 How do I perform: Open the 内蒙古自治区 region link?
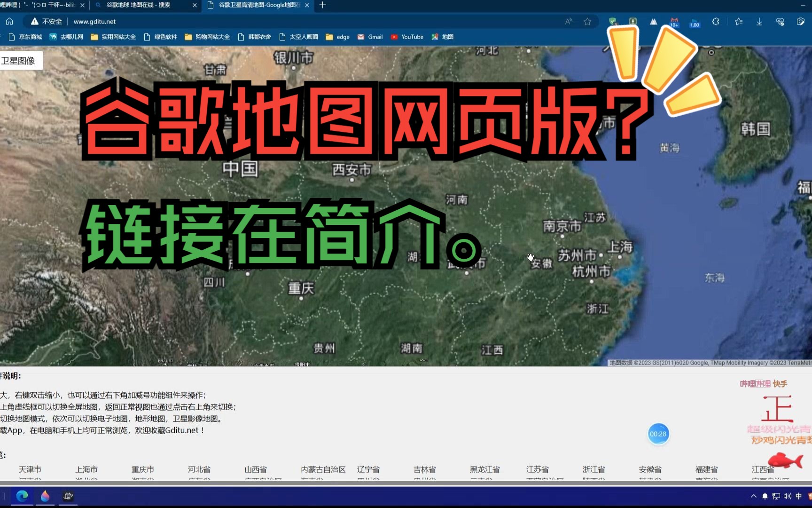pyautogui.click(x=323, y=469)
